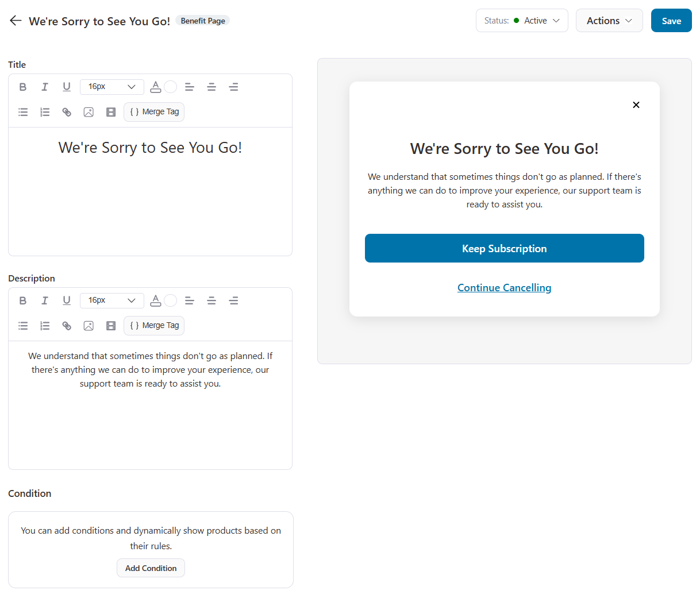Insert Merge Tag in Title editor
The image size is (700, 598).
(x=154, y=112)
